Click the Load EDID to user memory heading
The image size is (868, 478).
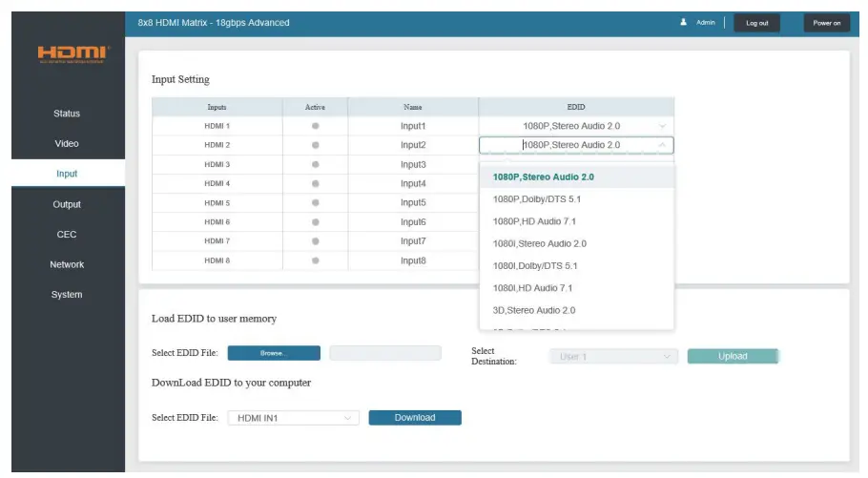pos(215,319)
